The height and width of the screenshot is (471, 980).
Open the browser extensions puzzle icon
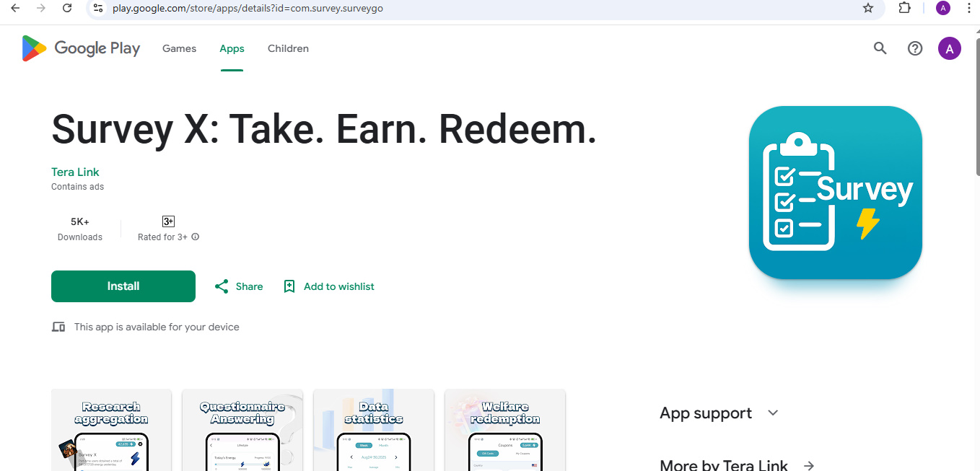(904, 8)
